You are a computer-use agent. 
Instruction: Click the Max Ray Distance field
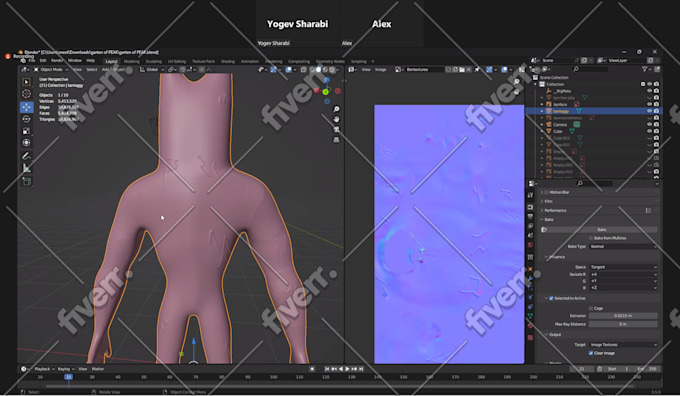(623, 324)
